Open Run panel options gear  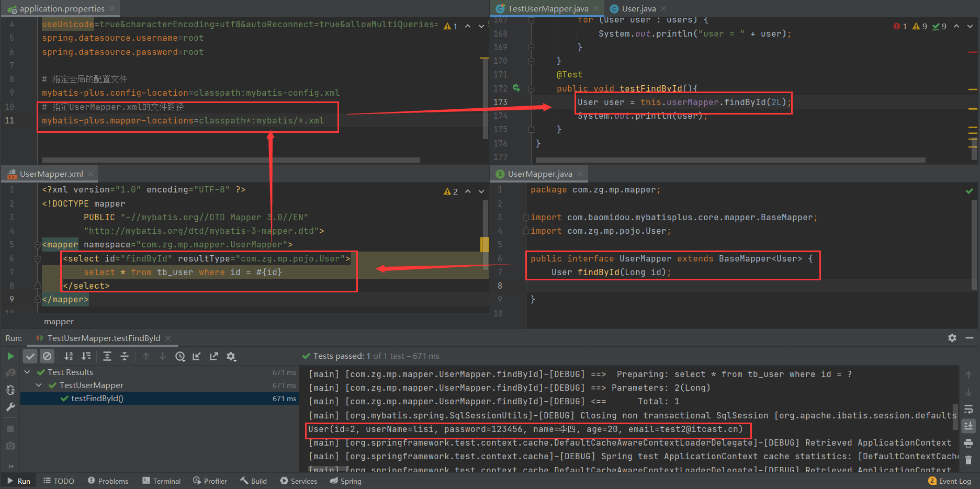(952, 338)
